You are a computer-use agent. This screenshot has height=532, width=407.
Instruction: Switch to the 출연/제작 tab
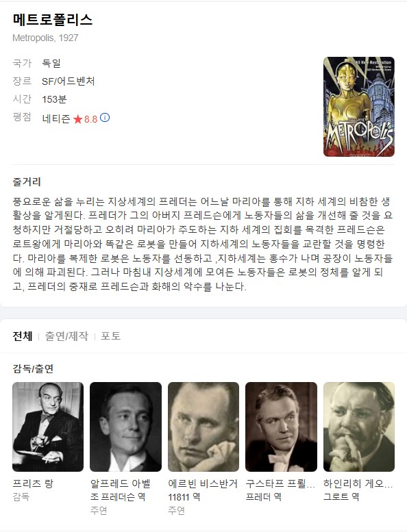(66, 336)
